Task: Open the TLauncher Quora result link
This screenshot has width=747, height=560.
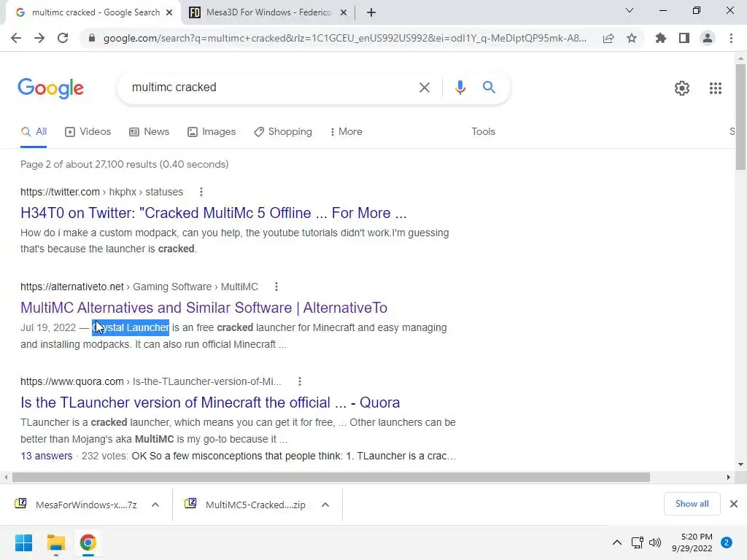Action: [210, 402]
